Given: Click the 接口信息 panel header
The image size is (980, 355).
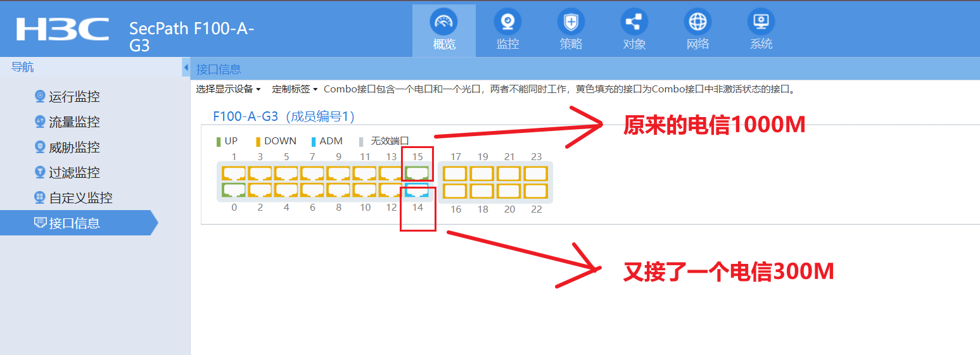Looking at the screenshot, I should coord(219,69).
